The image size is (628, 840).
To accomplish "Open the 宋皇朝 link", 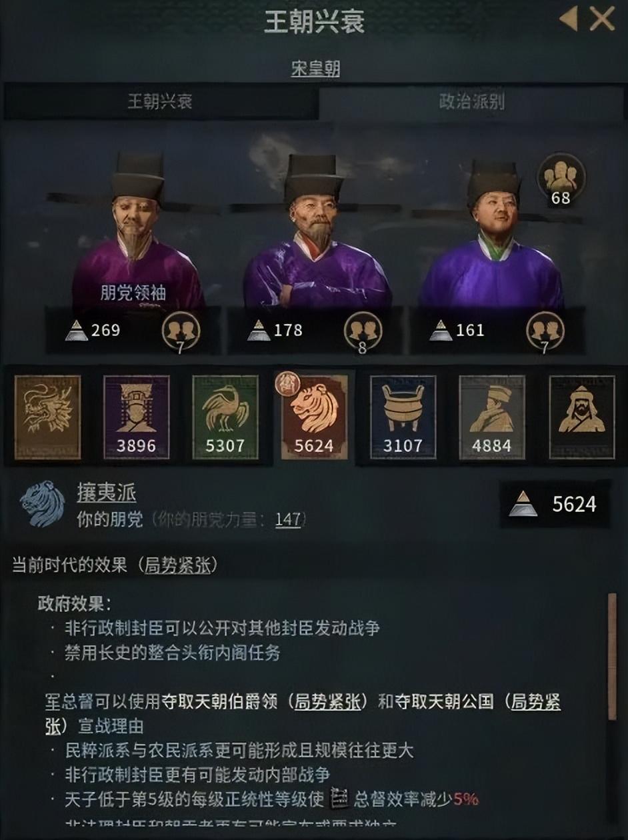I will (315, 69).
